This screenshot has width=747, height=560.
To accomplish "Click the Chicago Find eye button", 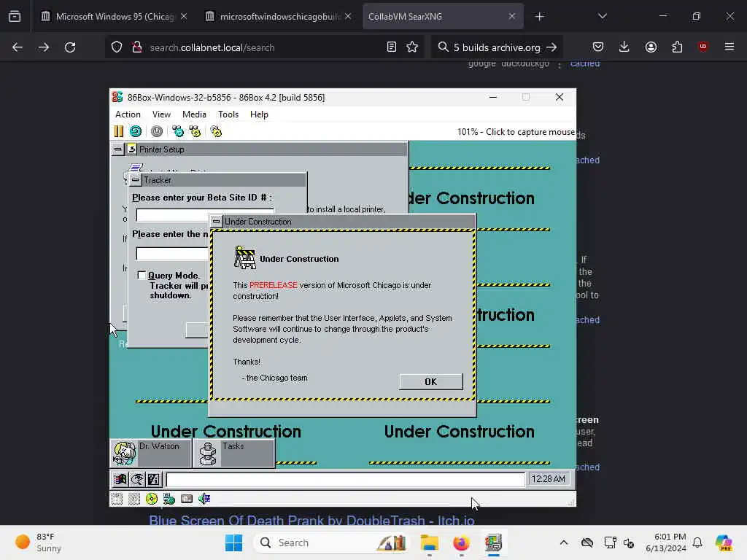I will 136,479.
